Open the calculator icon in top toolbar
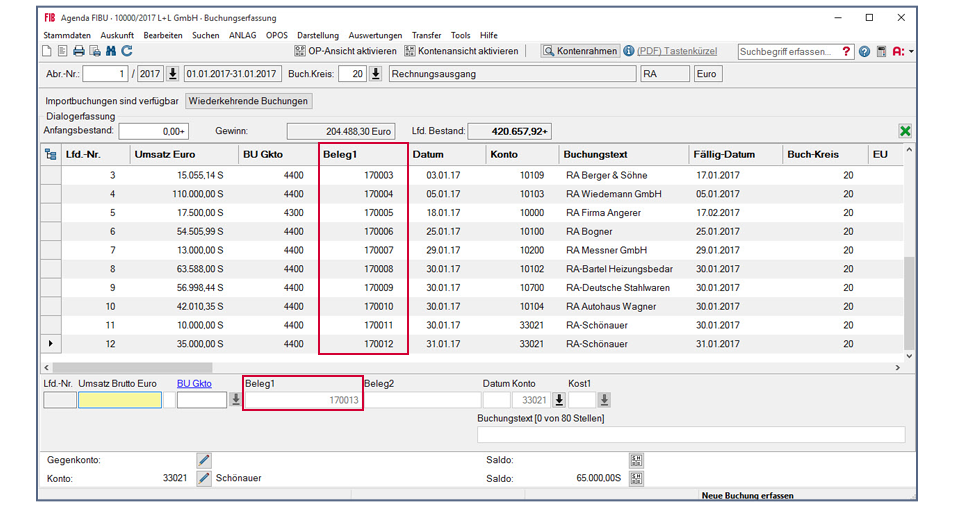Viewport: 954px width, 514px height. click(881, 51)
